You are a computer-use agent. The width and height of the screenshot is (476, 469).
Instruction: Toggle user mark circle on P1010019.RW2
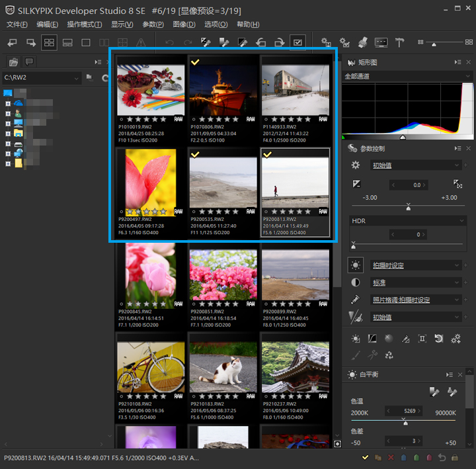pyautogui.click(x=122, y=119)
